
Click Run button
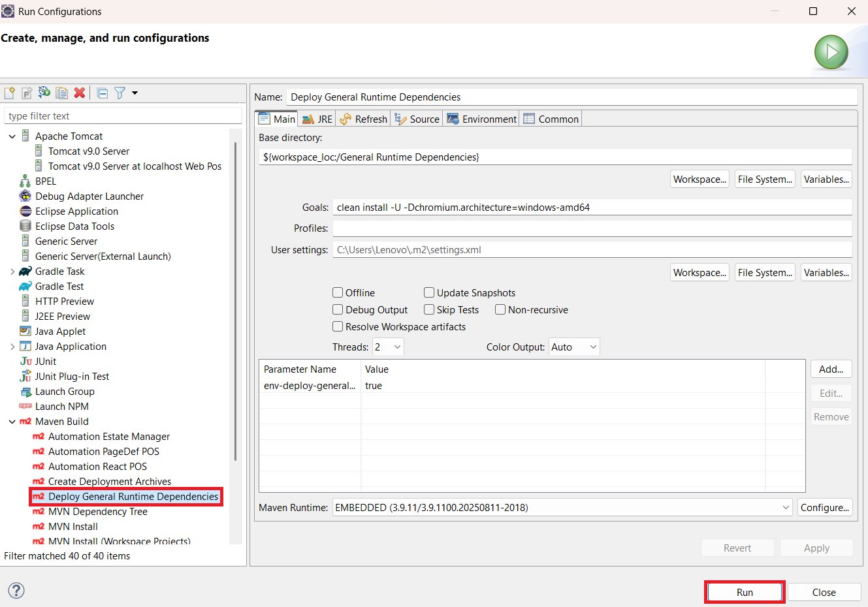click(745, 592)
